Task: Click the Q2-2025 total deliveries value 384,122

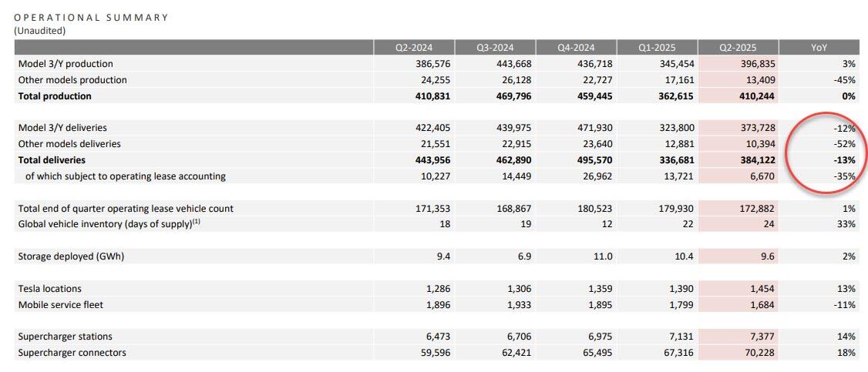Action: click(755, 160)
